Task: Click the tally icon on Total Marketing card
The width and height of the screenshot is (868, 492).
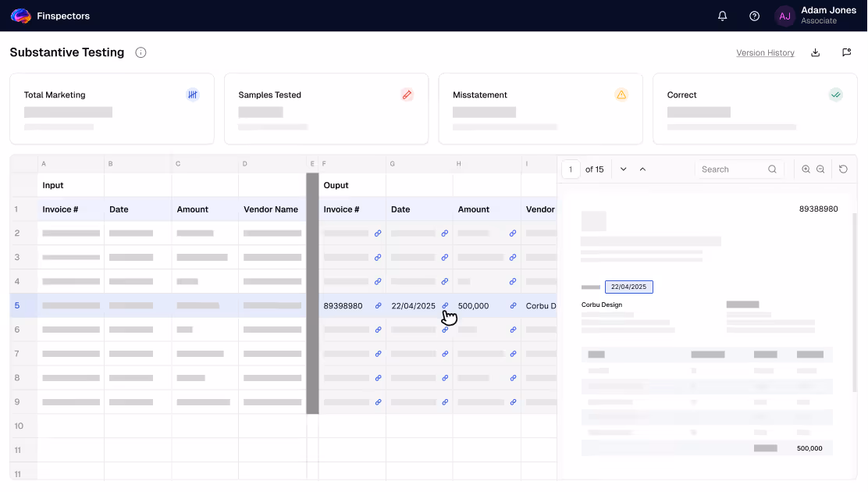Action: [x=193, y=94]
